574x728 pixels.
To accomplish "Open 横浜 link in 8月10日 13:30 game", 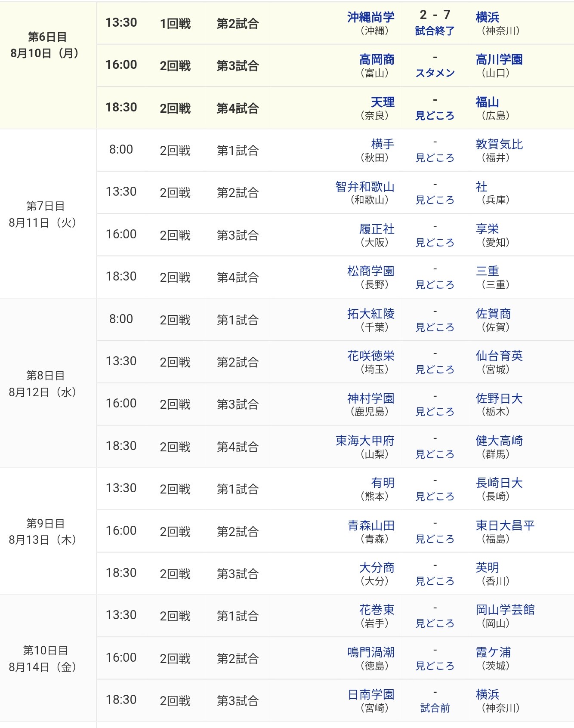I will 488,17.
